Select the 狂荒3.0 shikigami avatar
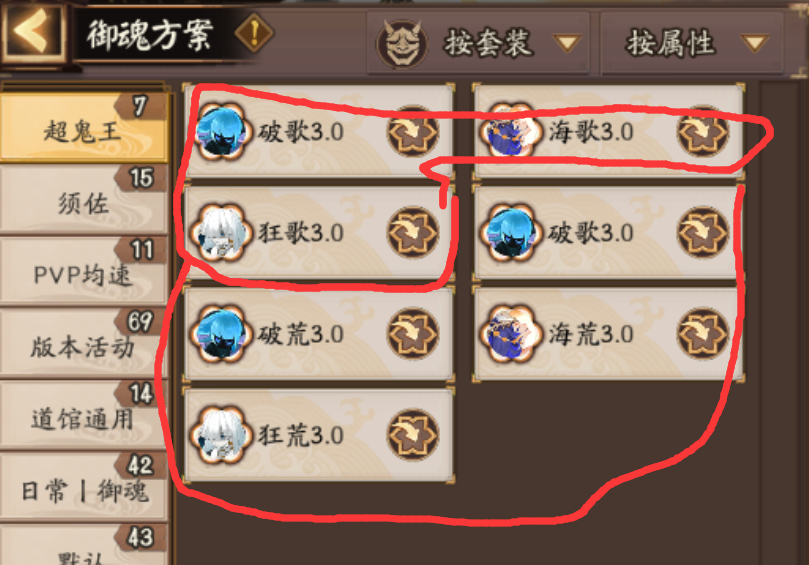Viewport: 809px width, 565px height. point(222,435)
